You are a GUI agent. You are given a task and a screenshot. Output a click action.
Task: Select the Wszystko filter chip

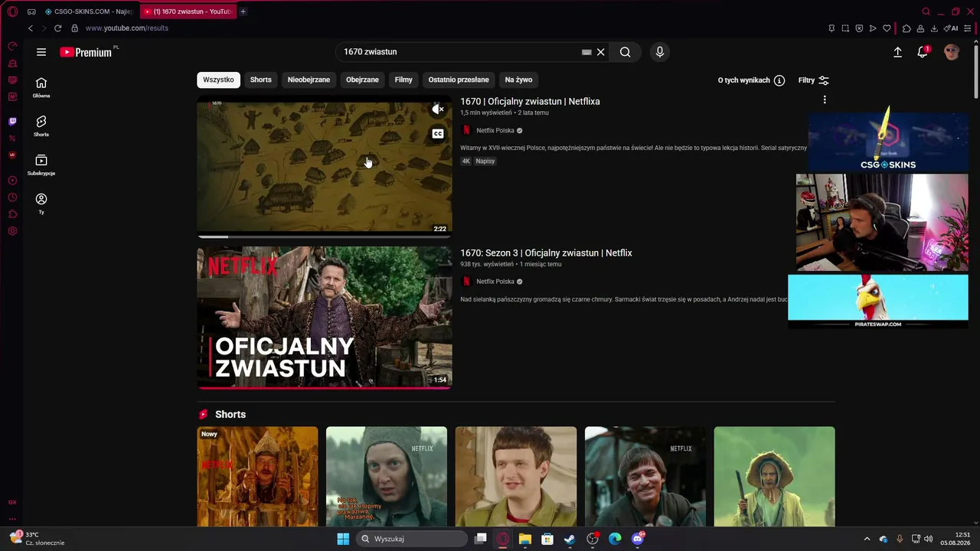pyautogui.click(x=218, y=80)
